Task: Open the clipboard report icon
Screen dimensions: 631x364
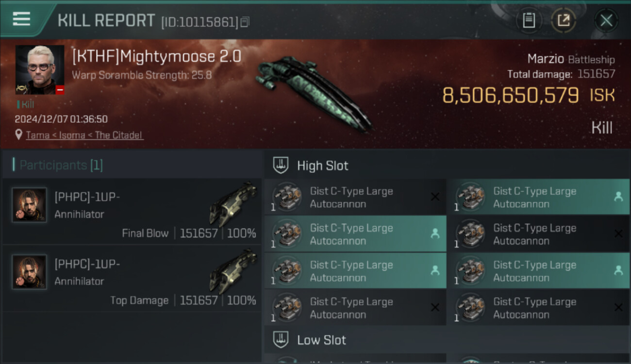Action: [x=529, y=20]
